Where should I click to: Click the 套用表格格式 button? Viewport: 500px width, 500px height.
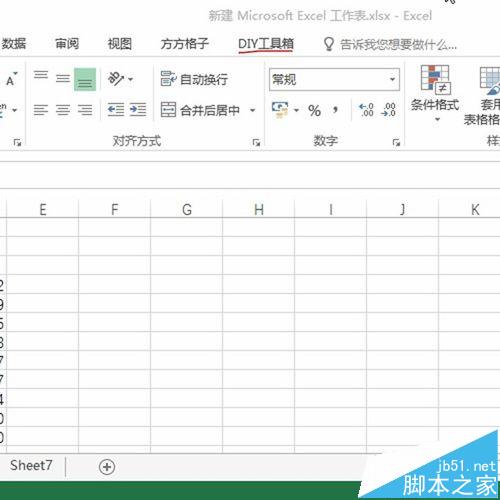tap(483, 96)
